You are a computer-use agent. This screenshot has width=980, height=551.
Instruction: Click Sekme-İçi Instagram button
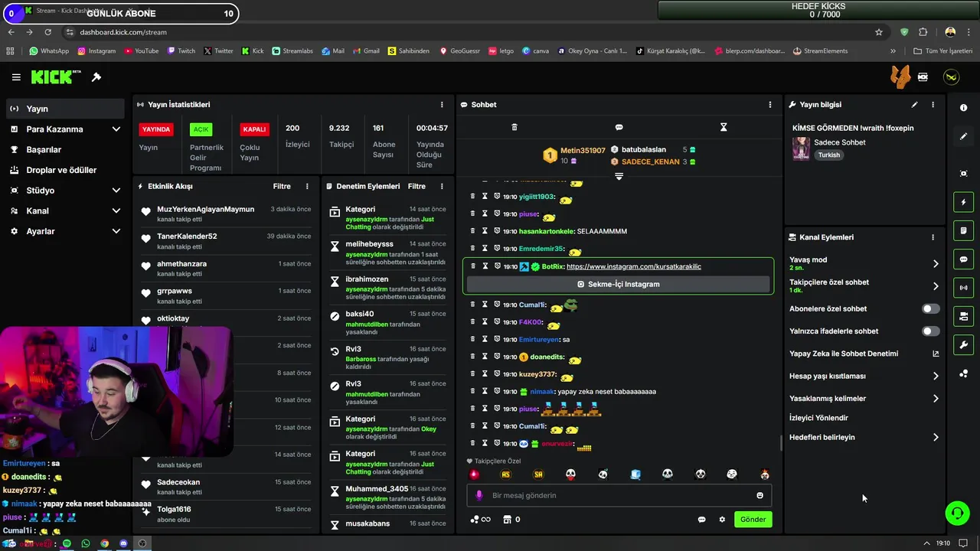pyautogui.click(x=619, y=284)
